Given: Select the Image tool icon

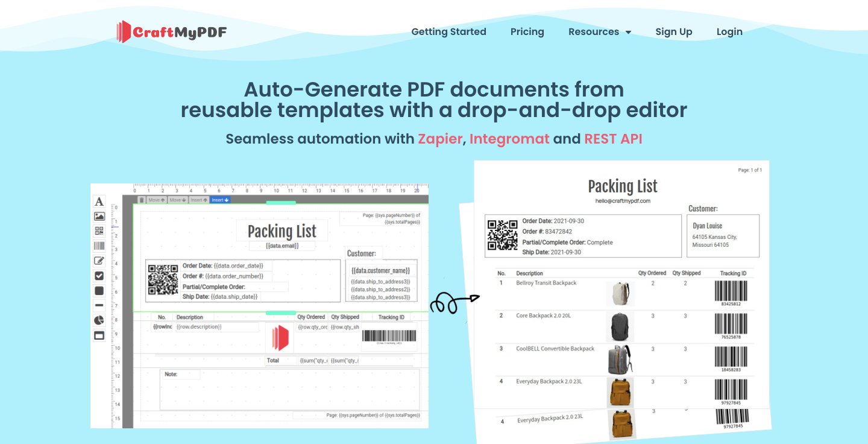Looking at the screenshot, I should (99, 216).
